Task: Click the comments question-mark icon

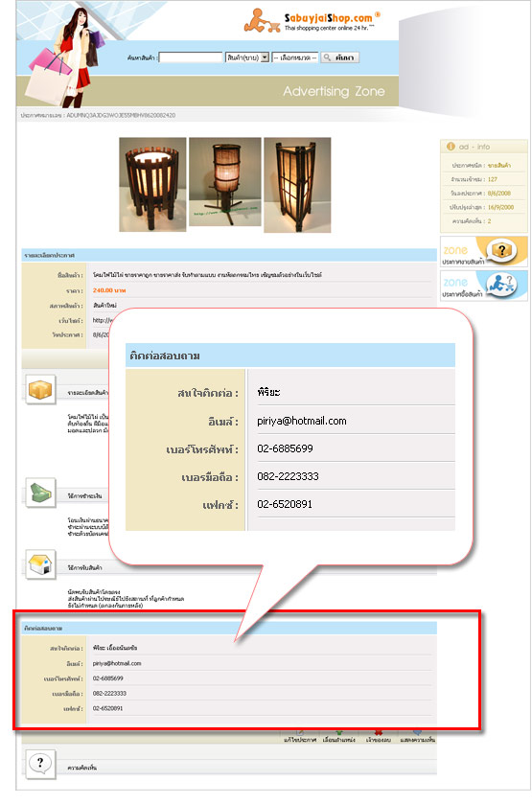Action: [40, 764]
